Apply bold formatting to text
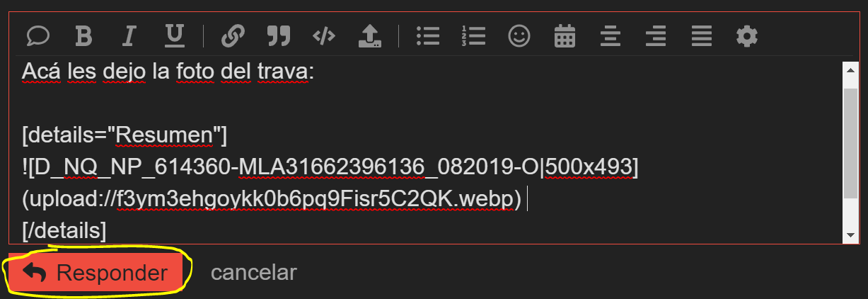This screenshot has height=299, width=868. click(x=83, y=35)
